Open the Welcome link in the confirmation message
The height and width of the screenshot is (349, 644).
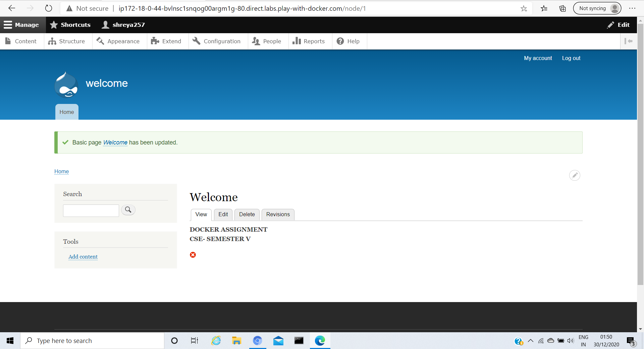[x=115, y=142]
